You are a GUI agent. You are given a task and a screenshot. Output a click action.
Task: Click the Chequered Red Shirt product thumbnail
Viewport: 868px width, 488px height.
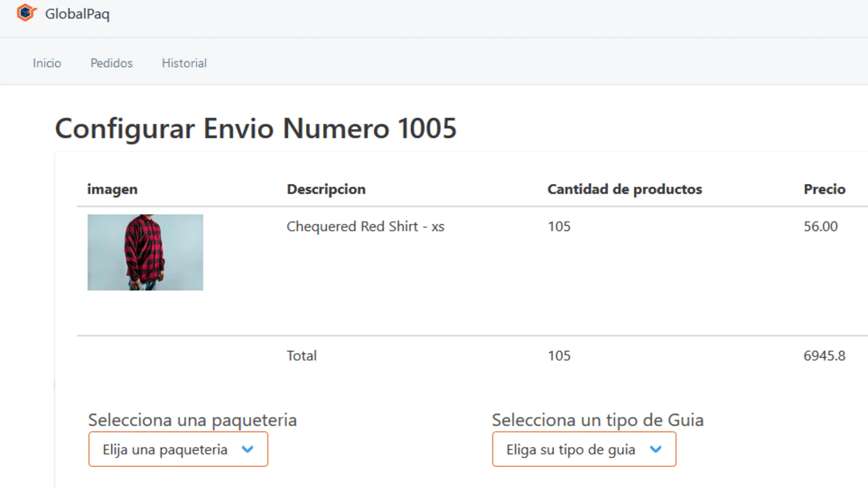tap(145, 252)
